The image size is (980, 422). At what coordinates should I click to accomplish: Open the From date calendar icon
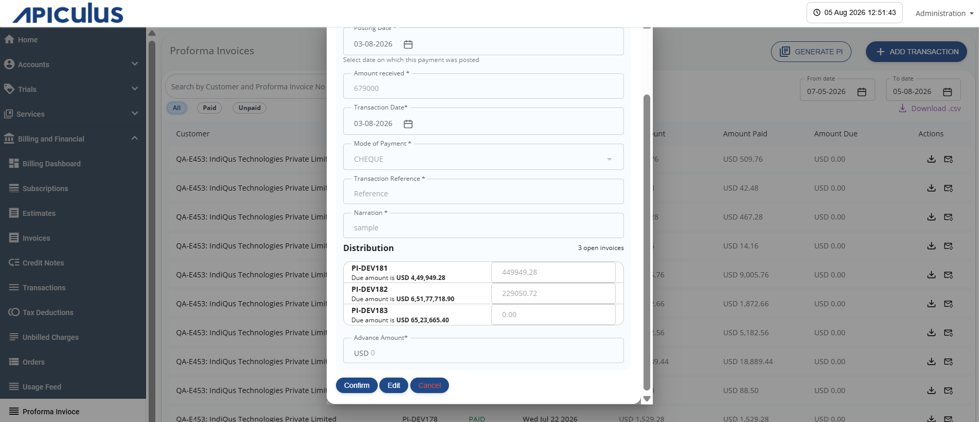tap(861, 92)
